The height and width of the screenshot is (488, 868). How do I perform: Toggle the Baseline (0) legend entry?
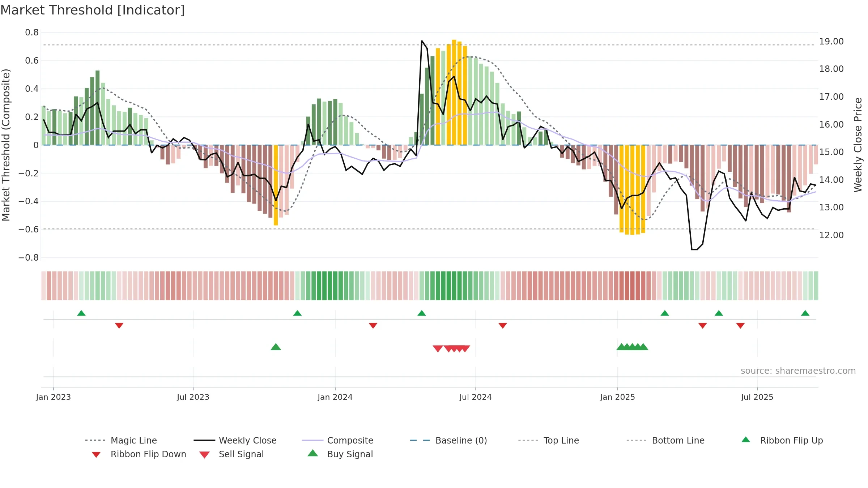[x=448, y=440]
